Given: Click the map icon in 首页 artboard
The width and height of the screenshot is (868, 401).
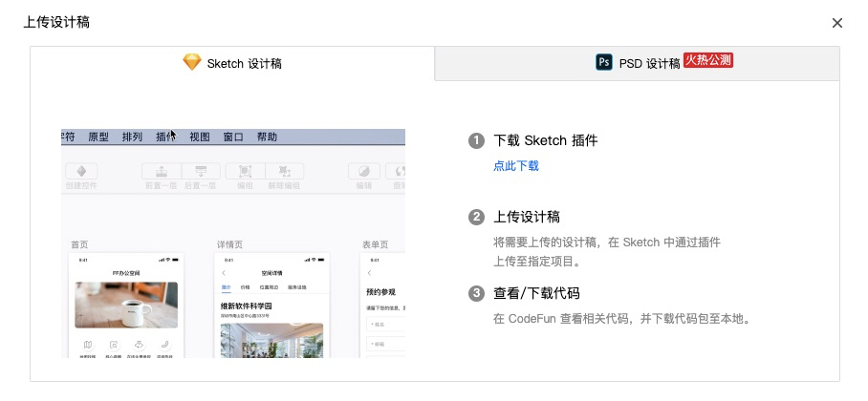Looking at the screenshot, I should coord(87,345).
